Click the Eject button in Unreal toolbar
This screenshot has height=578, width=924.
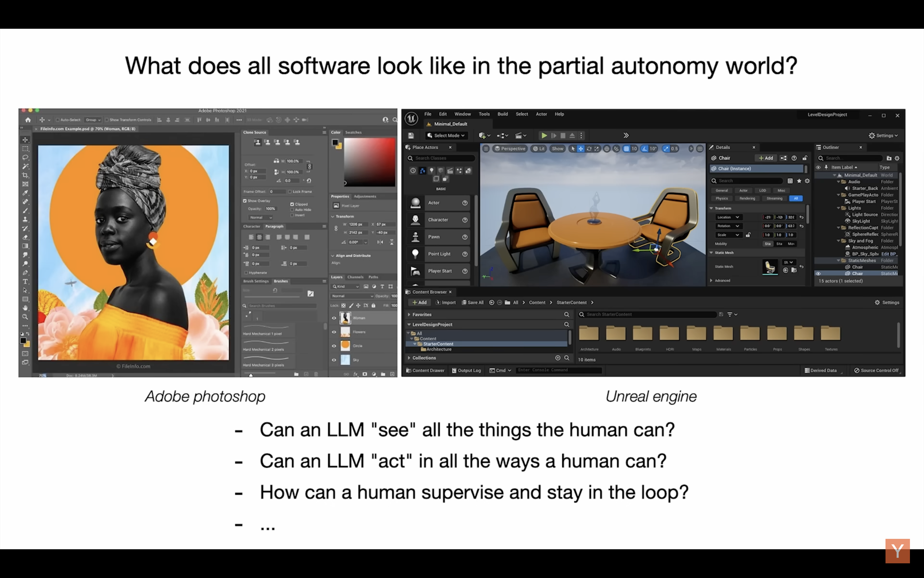pos(572,135)
